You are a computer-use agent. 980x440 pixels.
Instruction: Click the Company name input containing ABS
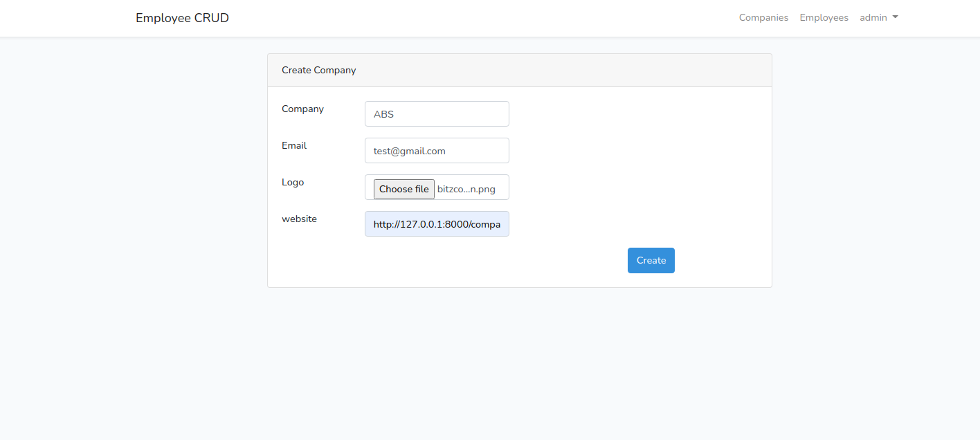(437, 113)
